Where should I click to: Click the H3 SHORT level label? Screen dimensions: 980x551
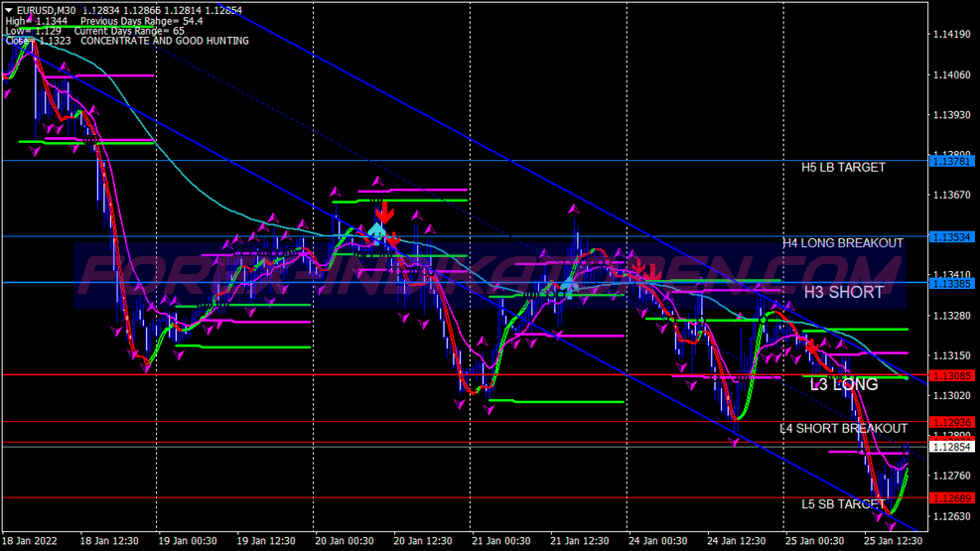pyautogui.click(x=843, y=292)
